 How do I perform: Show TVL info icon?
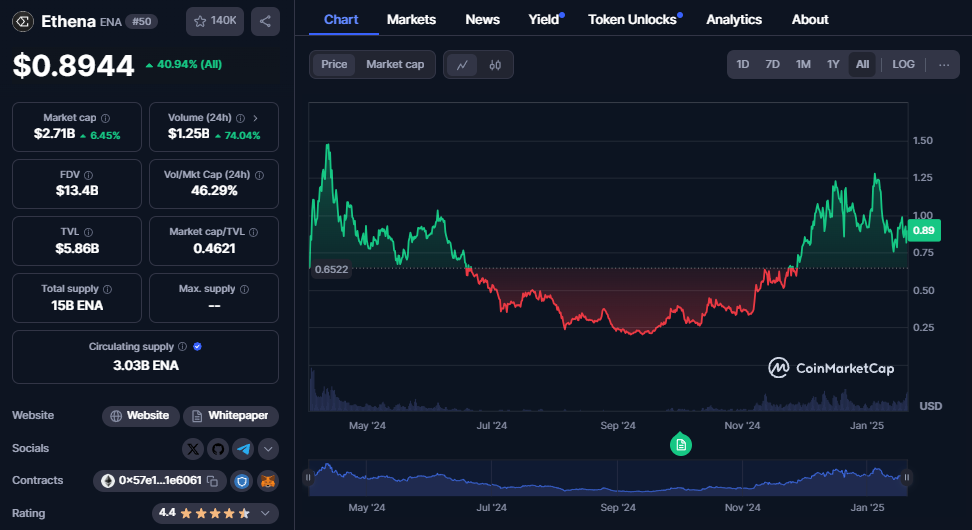[89, 232]
